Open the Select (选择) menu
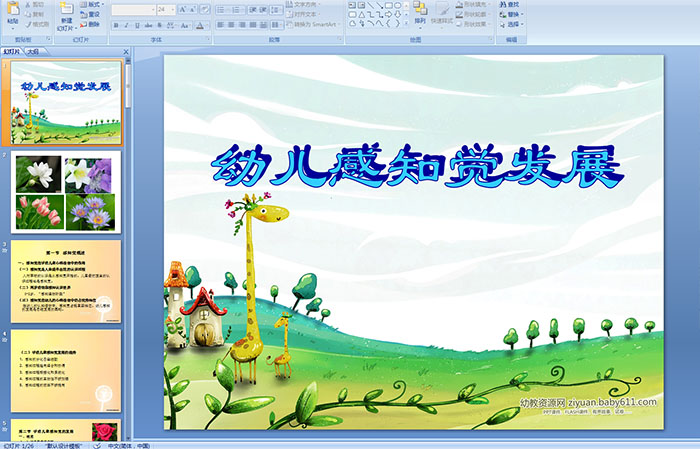The width and height of the screenshot is (700, 449). pyautogui.click(x=512, y=24)
